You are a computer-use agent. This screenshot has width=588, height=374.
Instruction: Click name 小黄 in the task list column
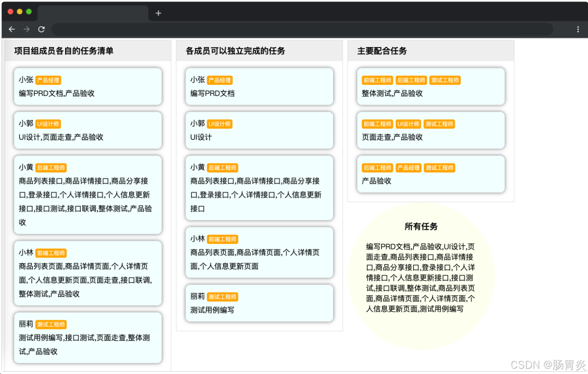click(x=26, y=167)
